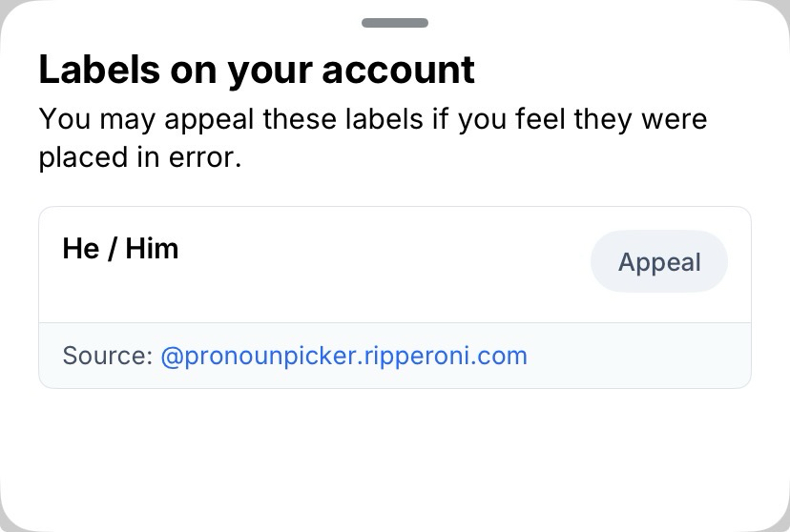Tap the gray handle bar above the heading
The image size is (790, 532).
395,22
